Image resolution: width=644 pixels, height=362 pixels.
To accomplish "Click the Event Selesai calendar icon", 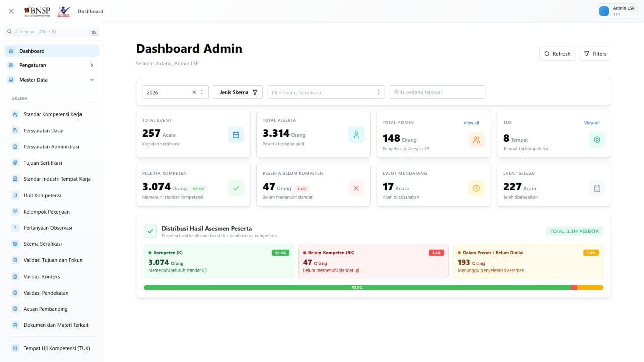I will [597, 188].
